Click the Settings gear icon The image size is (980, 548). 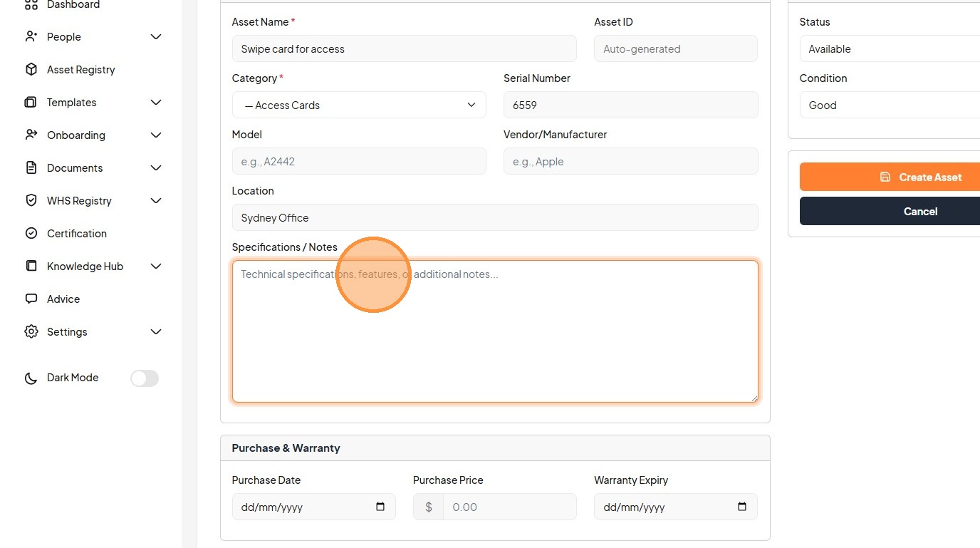[x=31, y=331]
